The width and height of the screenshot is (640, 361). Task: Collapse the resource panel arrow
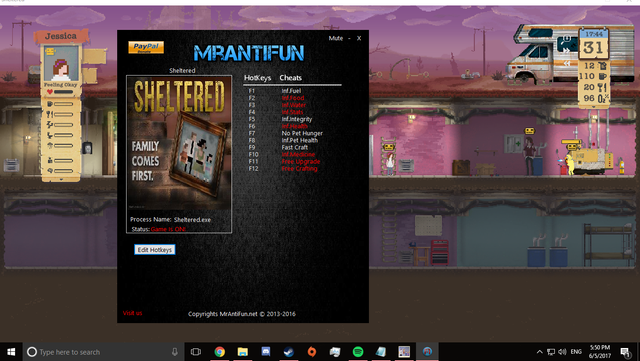click(x=594, y=107)
